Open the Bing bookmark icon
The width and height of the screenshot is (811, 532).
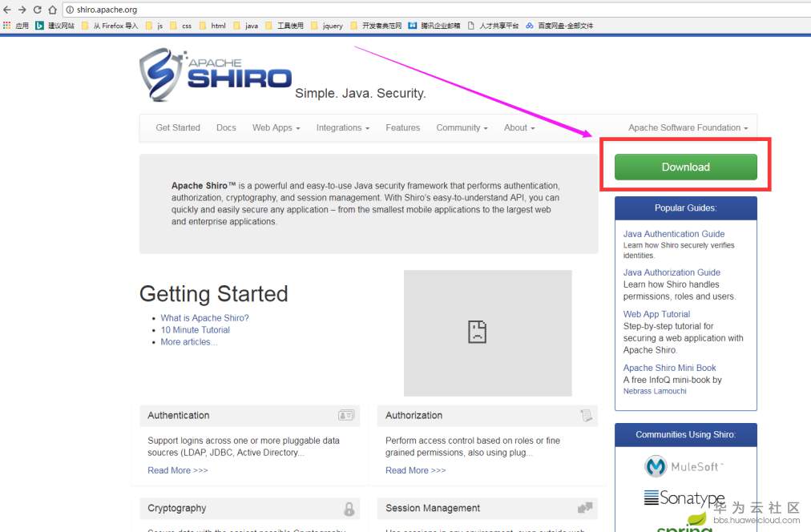point(39,26)
